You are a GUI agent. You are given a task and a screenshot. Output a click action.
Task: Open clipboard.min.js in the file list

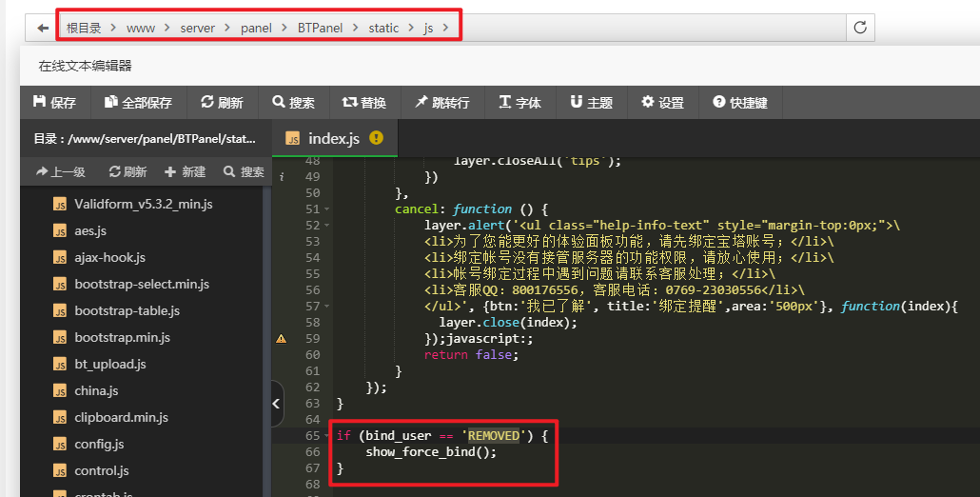[x=121, y=418]
